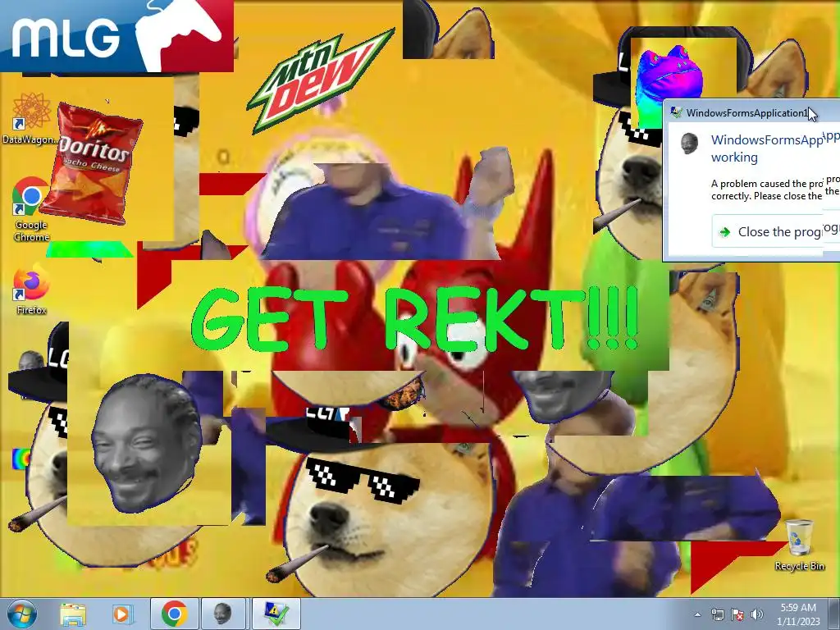This screenshot has width=840, height=630.
Task: Click the WindowsFormsApplication1 dialog title bar
Action: coord(752,112)
